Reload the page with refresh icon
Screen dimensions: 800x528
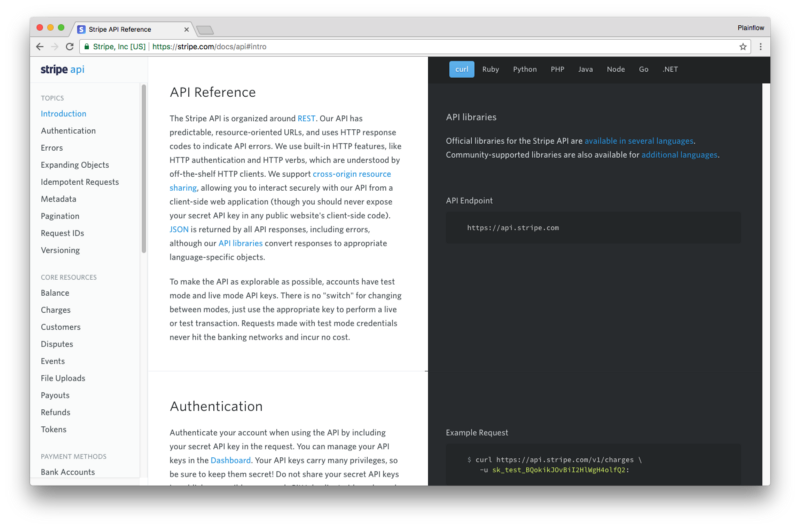69,46
